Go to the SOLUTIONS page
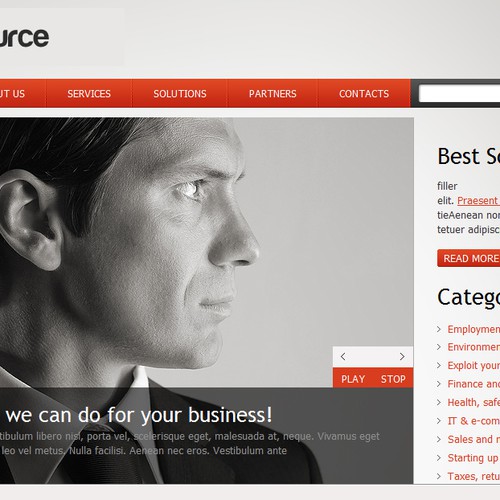 [x=180, y=94]
